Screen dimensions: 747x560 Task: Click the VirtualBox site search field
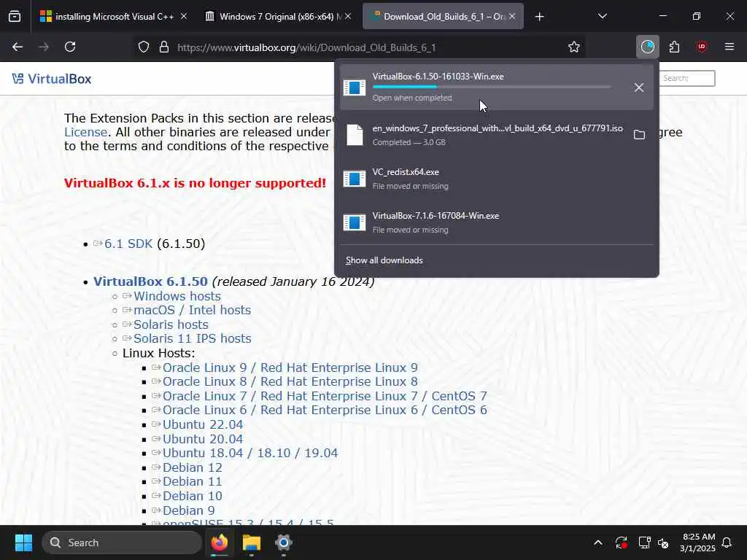click(687, 79)
